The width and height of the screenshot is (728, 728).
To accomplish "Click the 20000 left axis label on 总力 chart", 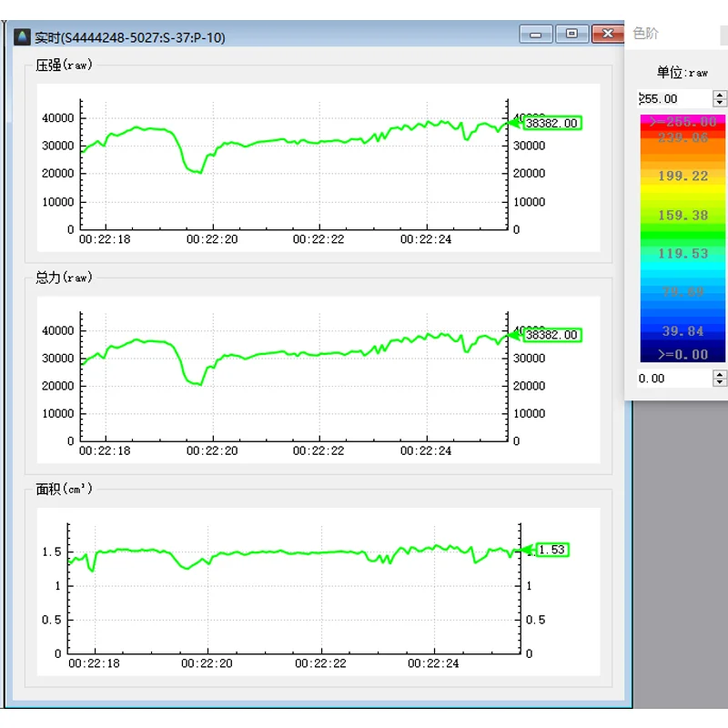I will coord(58,386).
